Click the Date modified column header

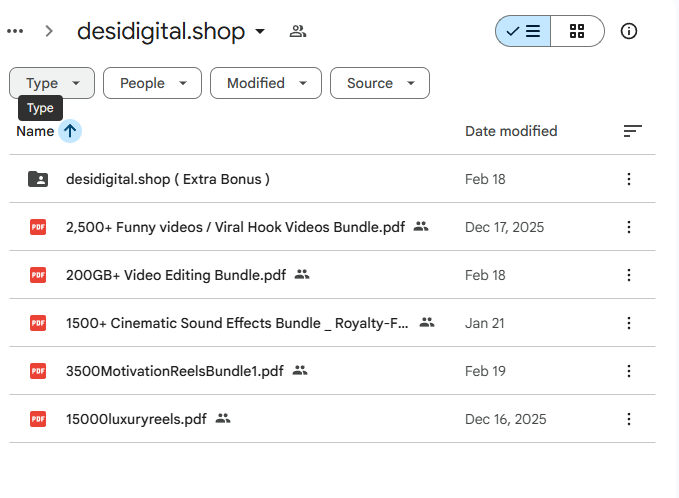[x=511, y=131]
